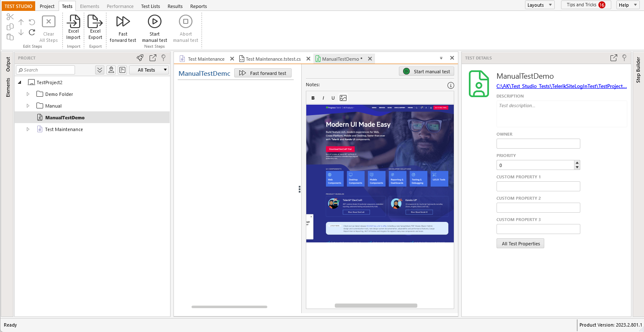Image resolution: width=644 pixels, height=332 pixels.
Task: Move step up with the up arrow
Action: click(21, 22)
